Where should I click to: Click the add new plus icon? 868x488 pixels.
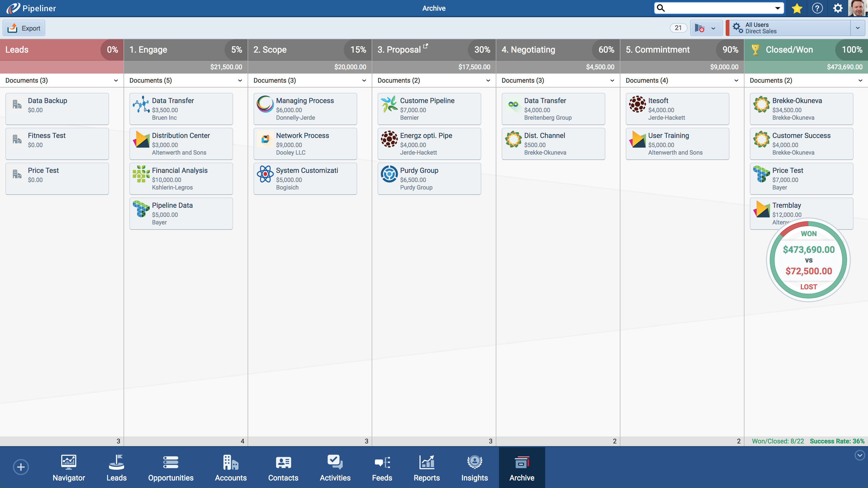click(21, 467)
